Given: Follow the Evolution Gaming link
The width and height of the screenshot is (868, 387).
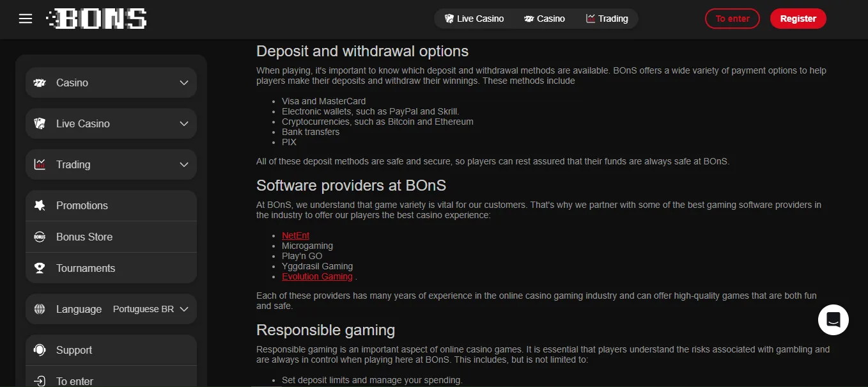Looking at the screenshot, I should pyautogui.click(x=317, y=276).
